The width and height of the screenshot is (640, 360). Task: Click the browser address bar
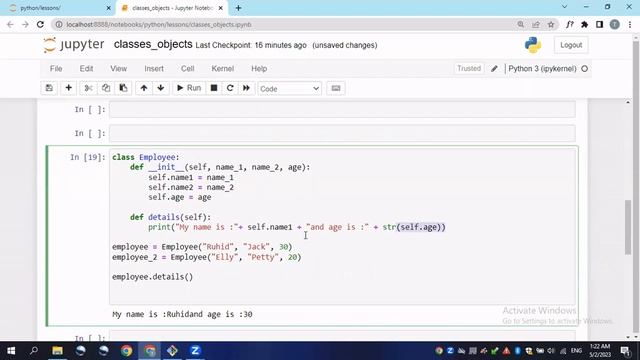(x=286, y=24)
